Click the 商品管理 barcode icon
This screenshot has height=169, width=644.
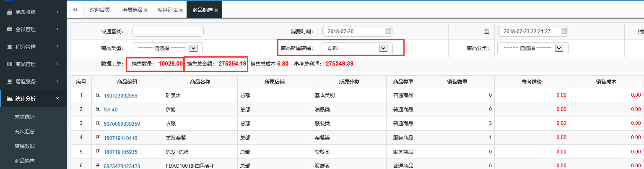click(x=9, y=64)
